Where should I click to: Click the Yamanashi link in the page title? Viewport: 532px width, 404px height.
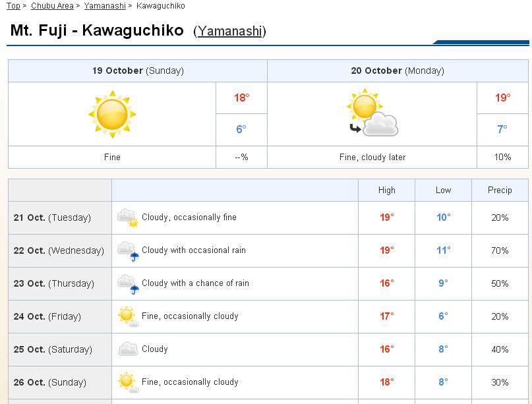229,32
